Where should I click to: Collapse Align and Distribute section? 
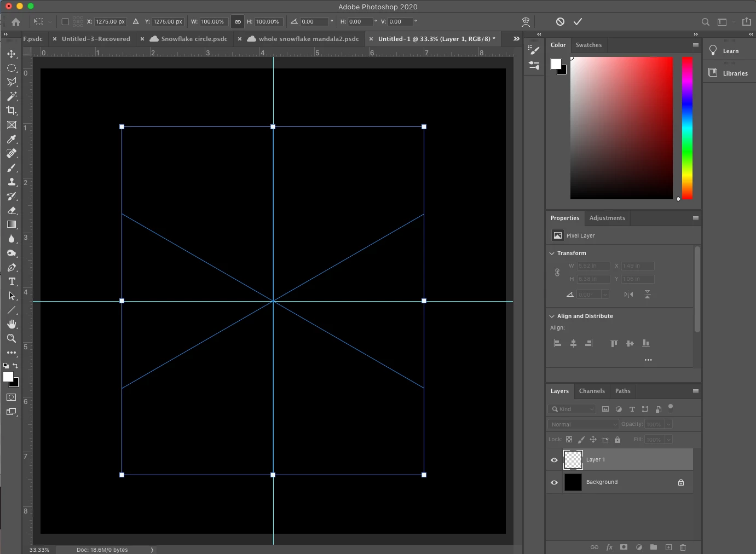[552, 316]
